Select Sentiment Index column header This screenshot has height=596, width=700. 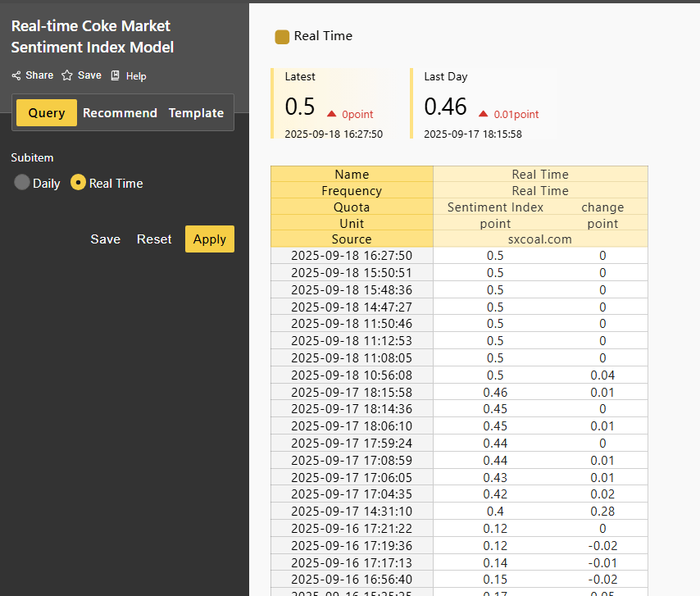[x=495, y=207]
